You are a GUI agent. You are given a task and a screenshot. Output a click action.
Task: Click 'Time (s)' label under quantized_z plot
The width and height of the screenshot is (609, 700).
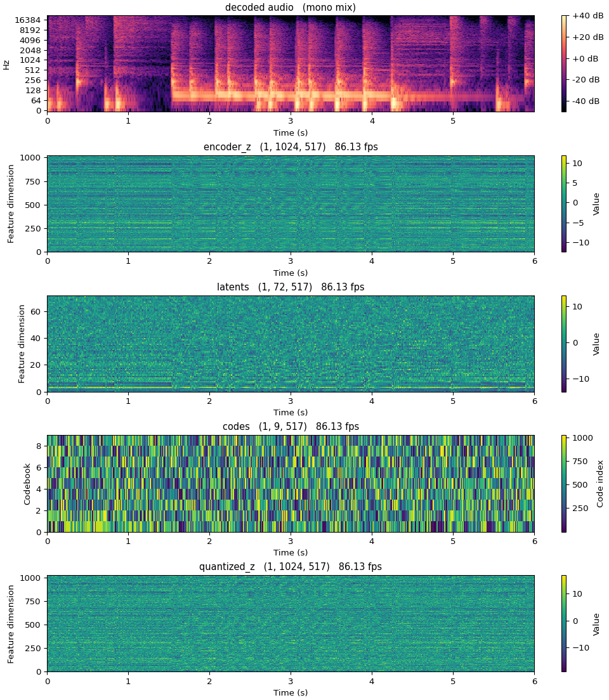291,692
